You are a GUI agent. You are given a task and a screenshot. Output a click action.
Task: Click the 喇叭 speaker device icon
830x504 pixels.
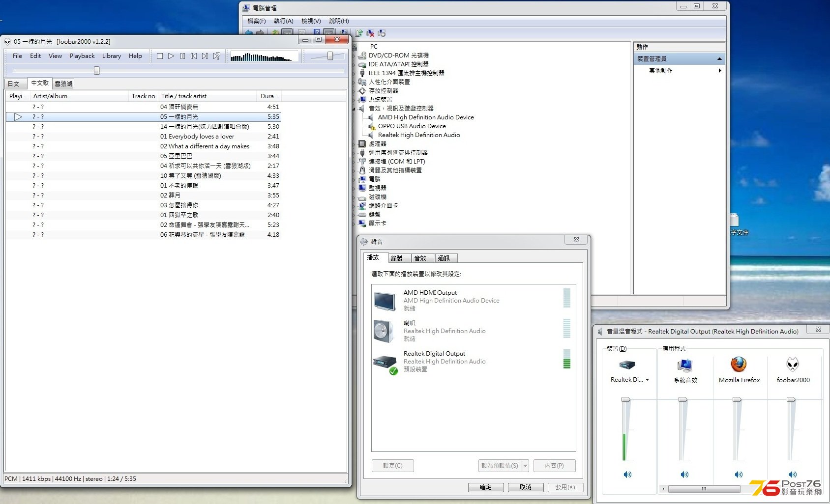click(385, 331)
